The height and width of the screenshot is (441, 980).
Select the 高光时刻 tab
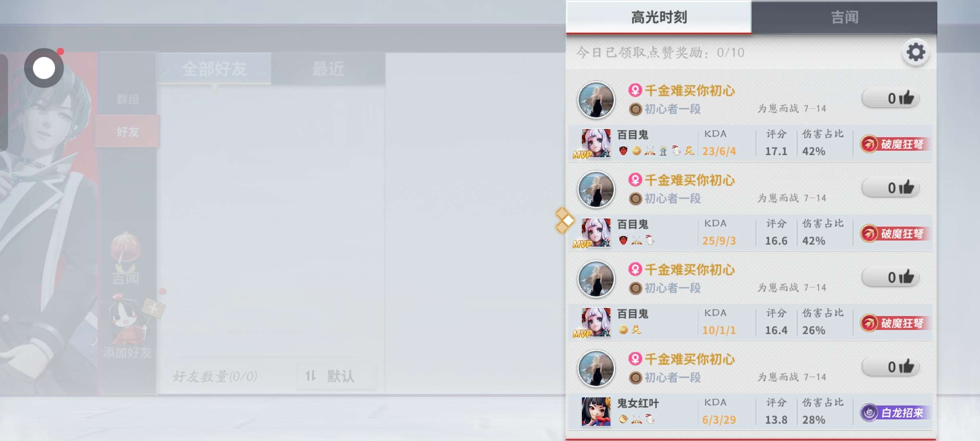[659, 17]
